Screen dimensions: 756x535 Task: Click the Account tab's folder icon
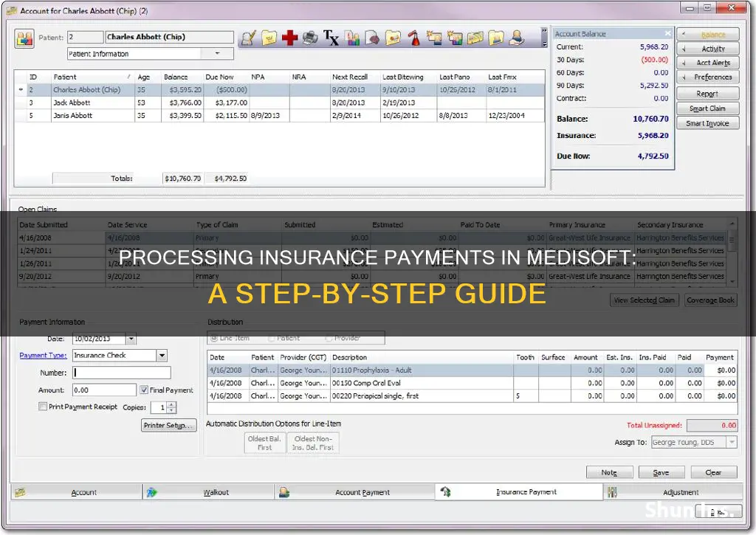[20, 492]
